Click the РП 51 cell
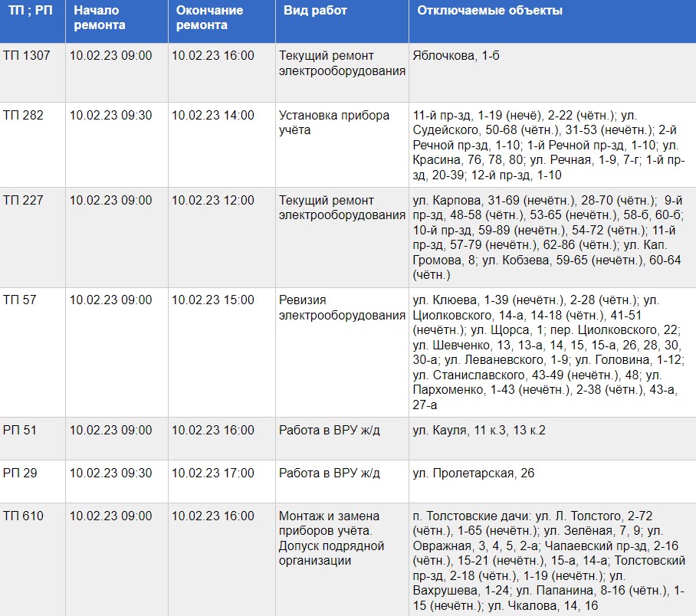Image resolution: width=696 pixels, height=616 pixels. pyautogui.click(x=20, y=431)
